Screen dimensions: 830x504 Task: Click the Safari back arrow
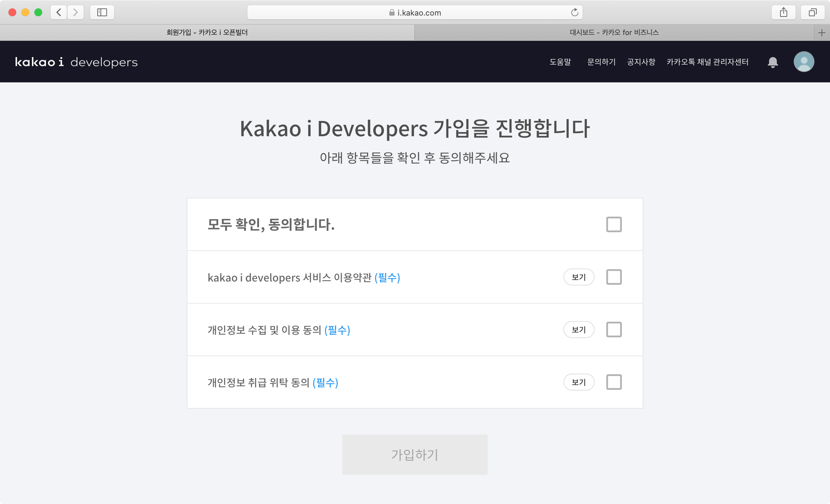[x=59, y=12]
